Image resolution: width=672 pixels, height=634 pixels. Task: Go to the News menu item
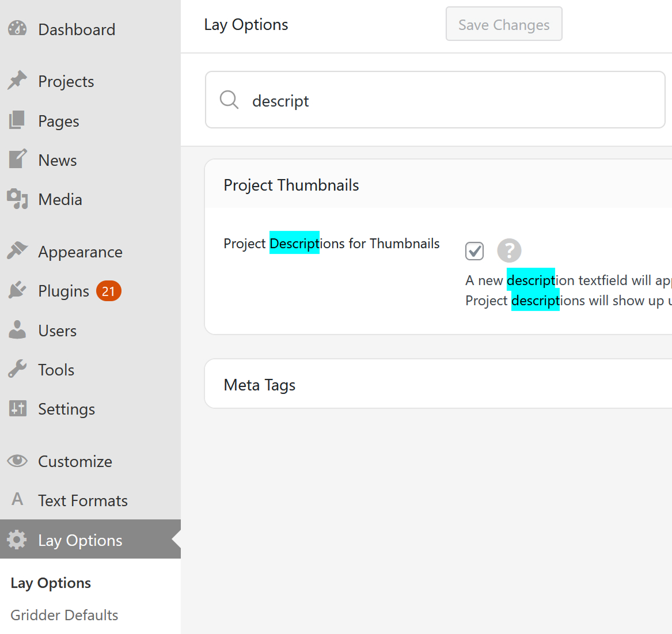(x=57, y=161)
